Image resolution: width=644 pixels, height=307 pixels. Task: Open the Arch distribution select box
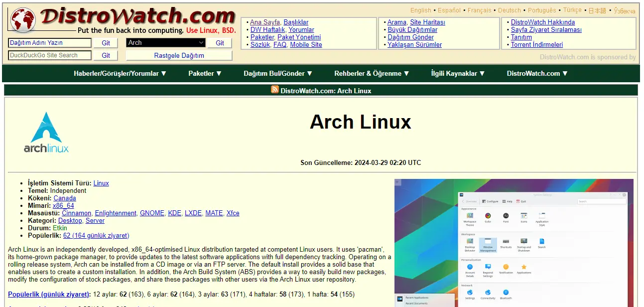166,43
